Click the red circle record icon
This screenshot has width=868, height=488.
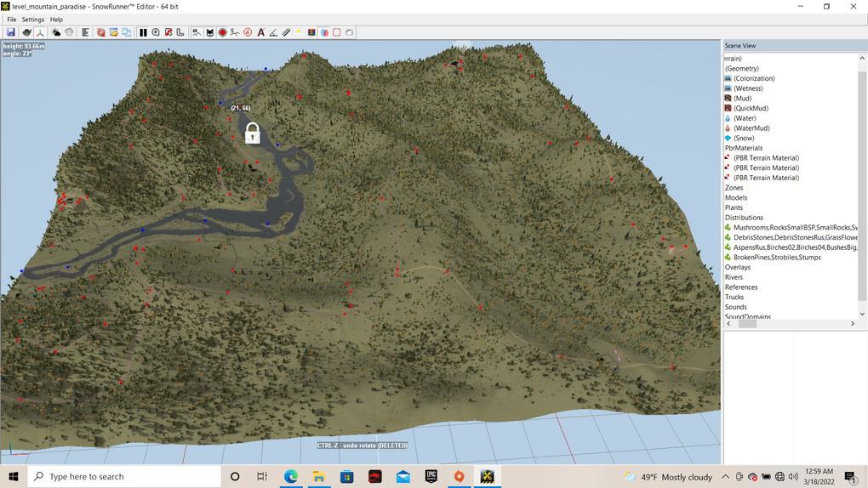coord(223,32)
